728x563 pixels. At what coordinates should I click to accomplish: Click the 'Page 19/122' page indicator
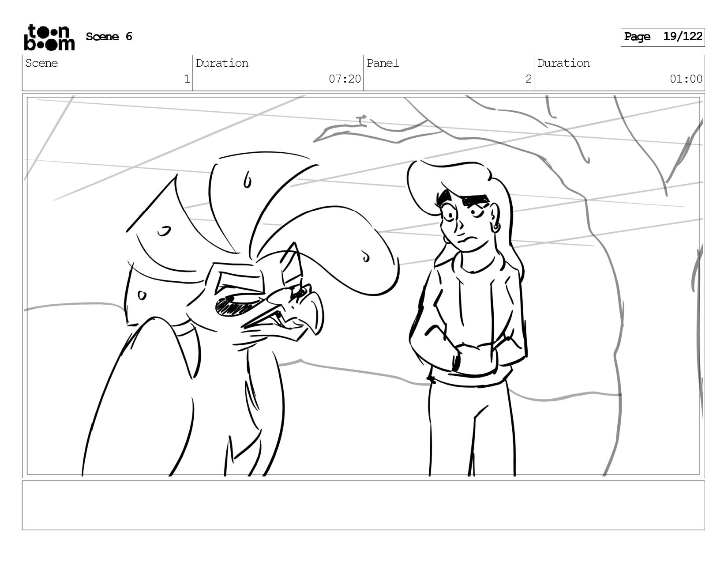(663, 37)
